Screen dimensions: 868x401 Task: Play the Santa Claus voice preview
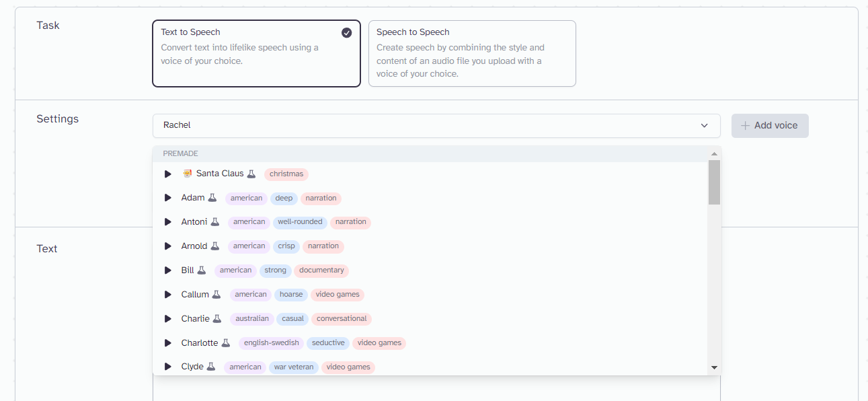coord(168,174)
